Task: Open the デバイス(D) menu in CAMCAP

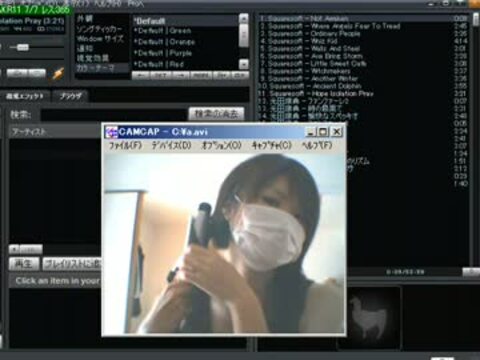Action: tap(171, 145)
